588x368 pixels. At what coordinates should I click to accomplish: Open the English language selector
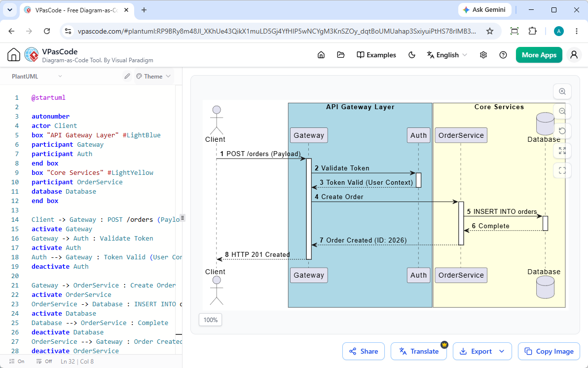click(447, 55)
